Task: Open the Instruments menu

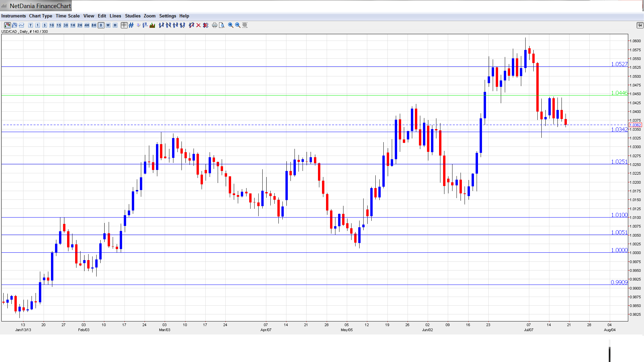Action: 13,16
